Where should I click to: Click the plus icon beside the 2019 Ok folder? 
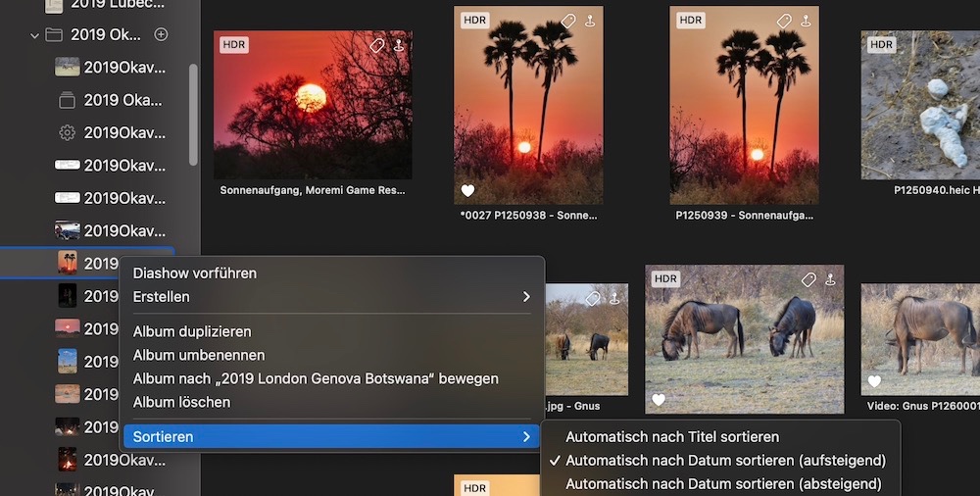point(162,34)
